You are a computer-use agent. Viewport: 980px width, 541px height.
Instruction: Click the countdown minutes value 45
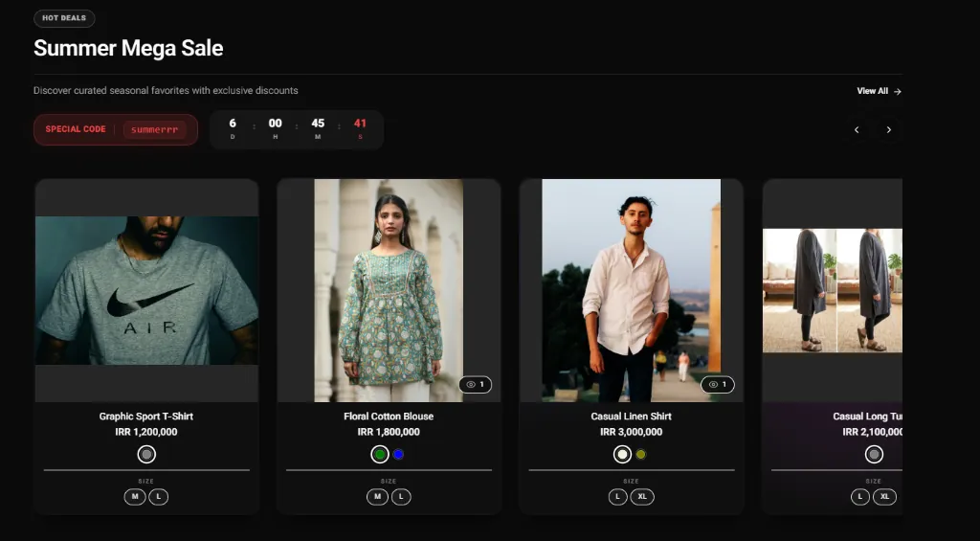[318, 124]
